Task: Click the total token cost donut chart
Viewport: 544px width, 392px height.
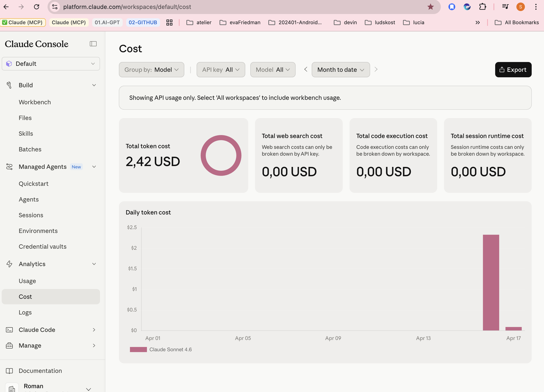Action: 221,155
